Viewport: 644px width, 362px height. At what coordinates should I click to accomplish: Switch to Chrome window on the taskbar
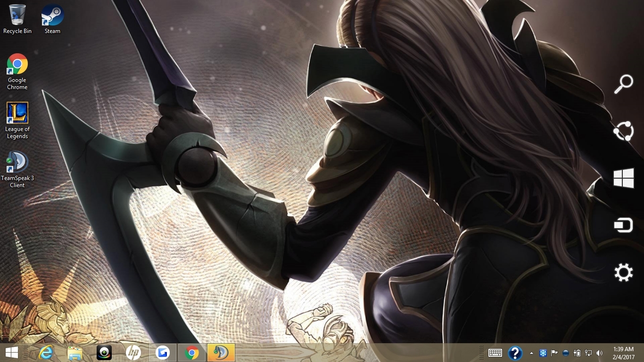point(192,353)
